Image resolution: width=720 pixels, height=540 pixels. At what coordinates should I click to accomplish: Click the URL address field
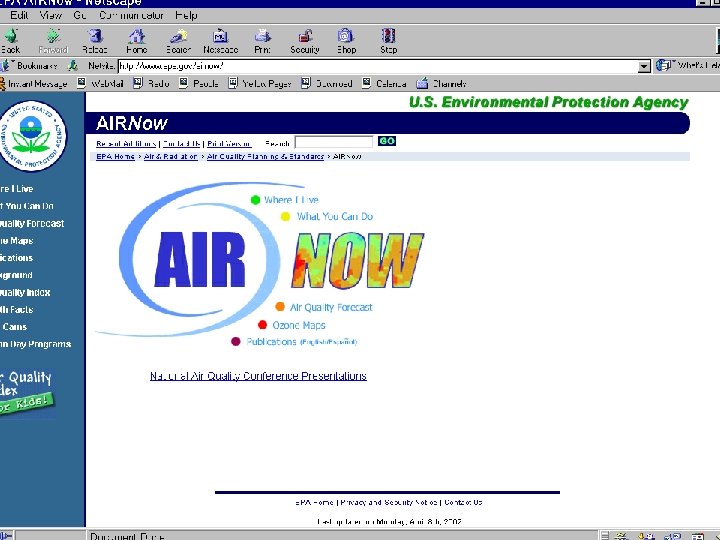point(378,67)
